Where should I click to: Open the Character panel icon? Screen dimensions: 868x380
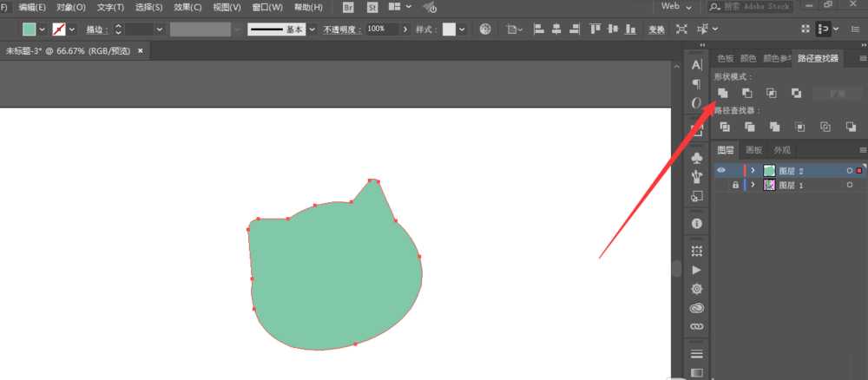click(697, 65)
